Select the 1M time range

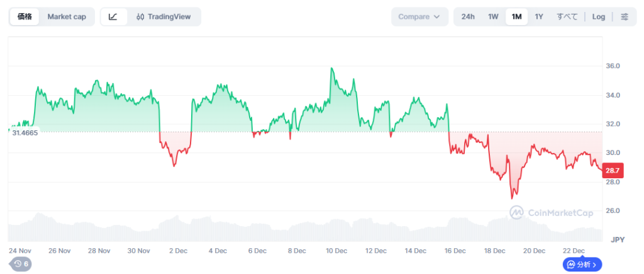click(516, 17)
